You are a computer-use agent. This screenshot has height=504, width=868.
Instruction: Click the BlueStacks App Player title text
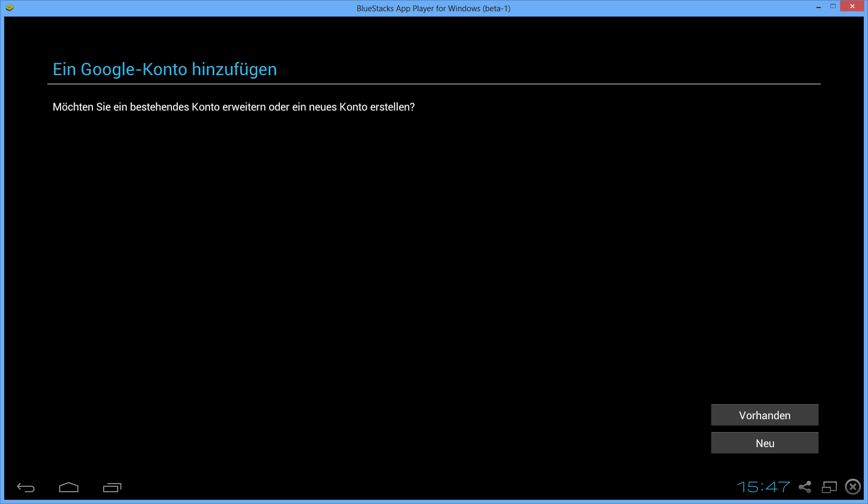433,9
